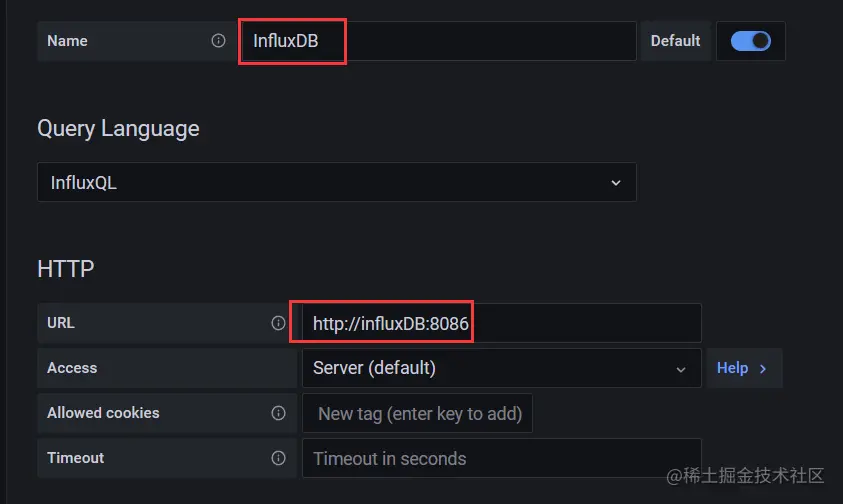Toggle the Default data source switch
The image size is (843, 504).
click(750, 41)
